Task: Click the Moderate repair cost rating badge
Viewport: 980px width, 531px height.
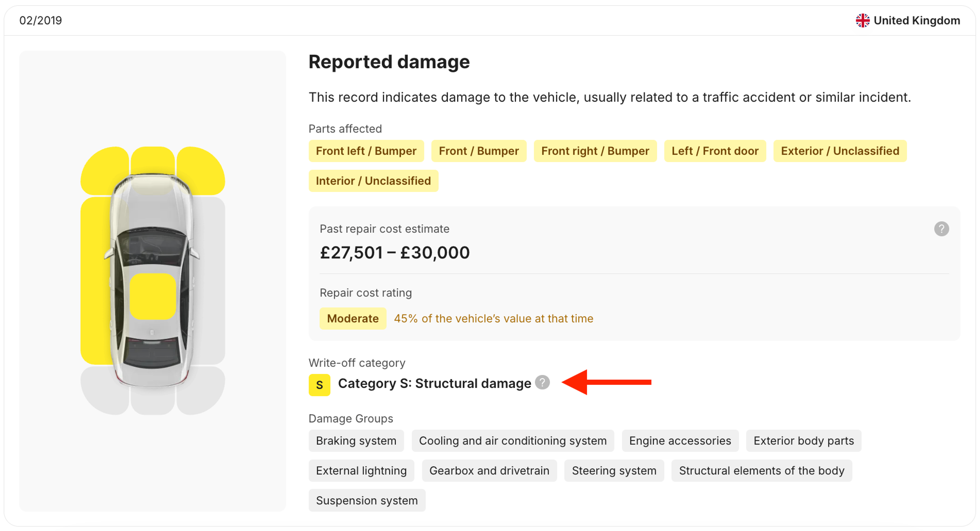Action: coord(353,318)
